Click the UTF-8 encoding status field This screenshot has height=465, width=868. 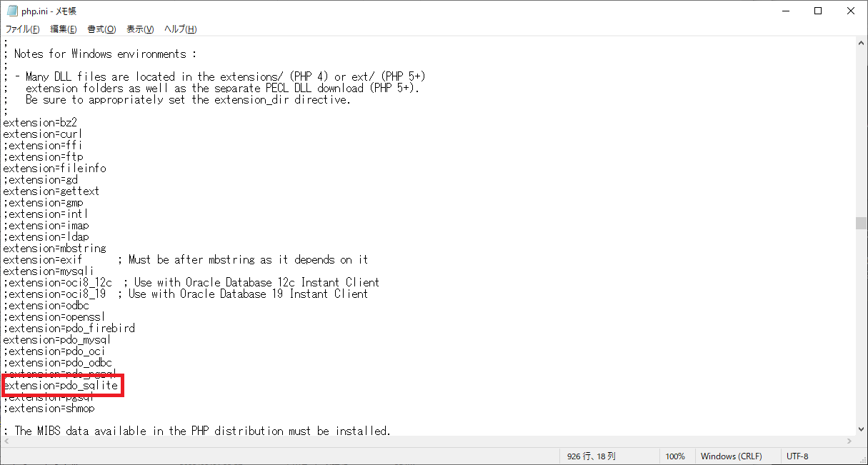(797, 456)
